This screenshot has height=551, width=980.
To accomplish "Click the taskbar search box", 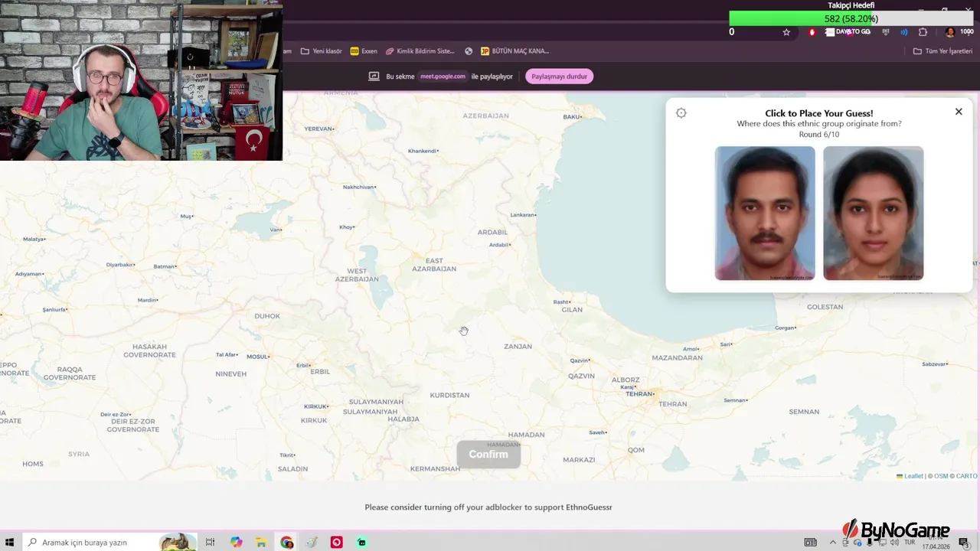I will pos(109,543).
